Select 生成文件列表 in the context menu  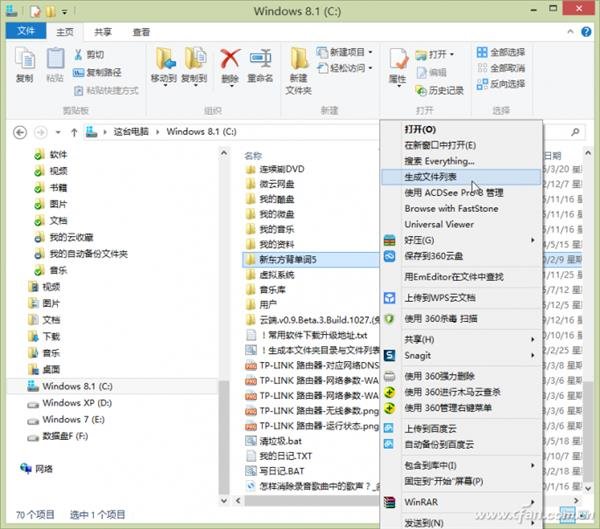[461, 177]
